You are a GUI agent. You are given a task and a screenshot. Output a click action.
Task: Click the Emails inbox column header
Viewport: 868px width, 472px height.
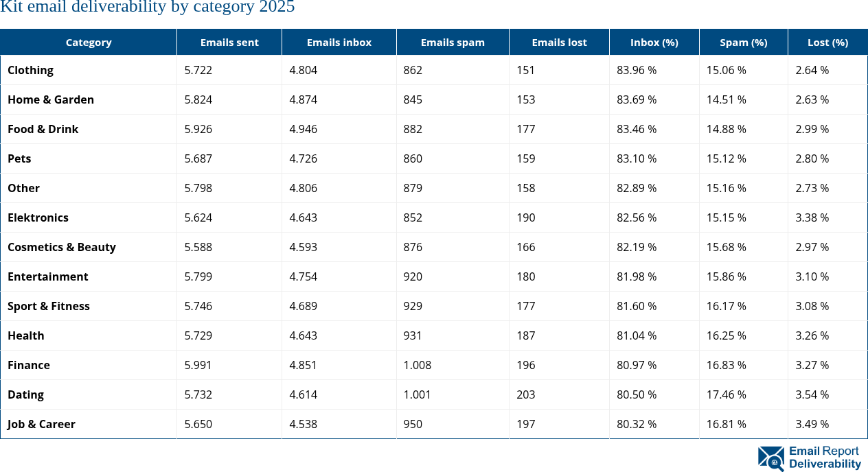click(339, 42)
